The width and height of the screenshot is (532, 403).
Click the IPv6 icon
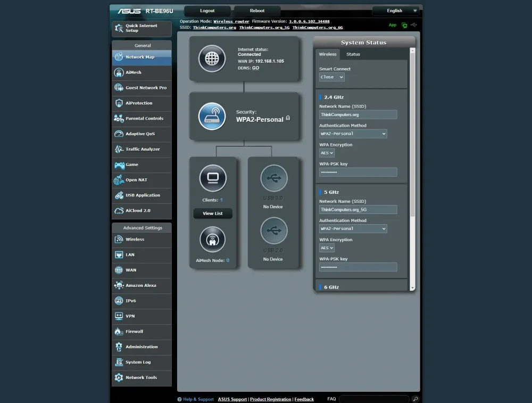click(x=119, y=301)
